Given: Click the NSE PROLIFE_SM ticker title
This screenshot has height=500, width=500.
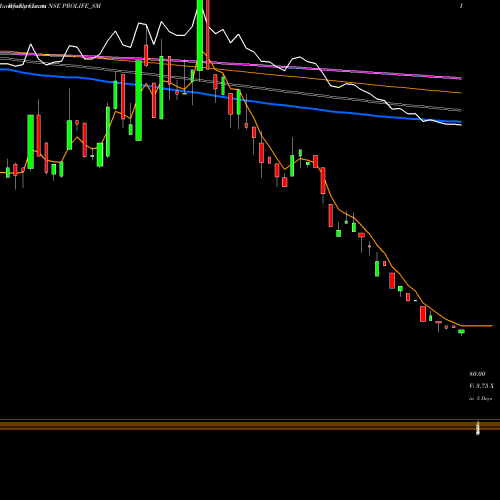Looking at the screenshot, I should pos(75,6).
